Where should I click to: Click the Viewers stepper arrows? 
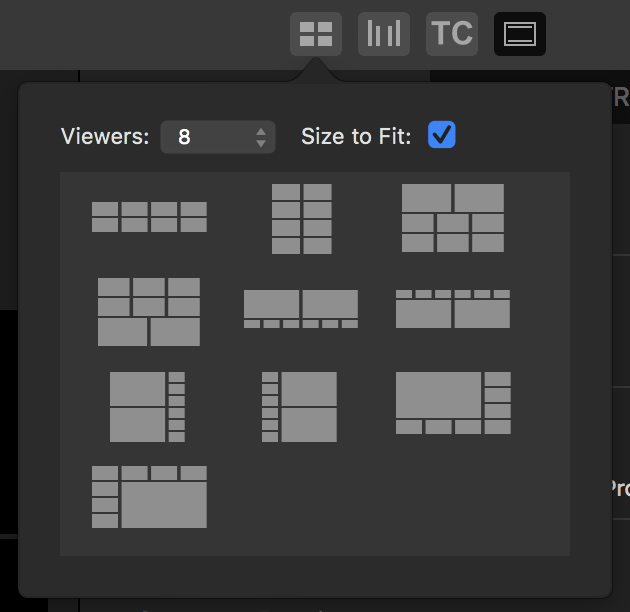pos(261,137)
